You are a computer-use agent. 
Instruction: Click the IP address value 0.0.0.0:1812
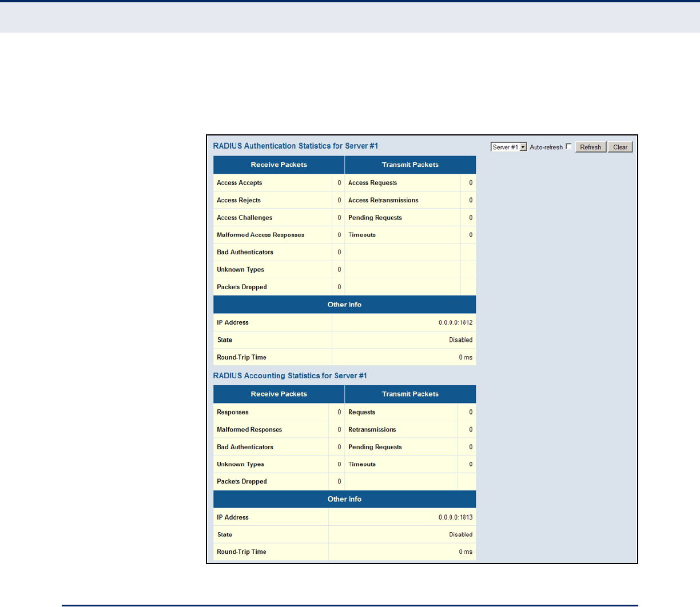455,322
